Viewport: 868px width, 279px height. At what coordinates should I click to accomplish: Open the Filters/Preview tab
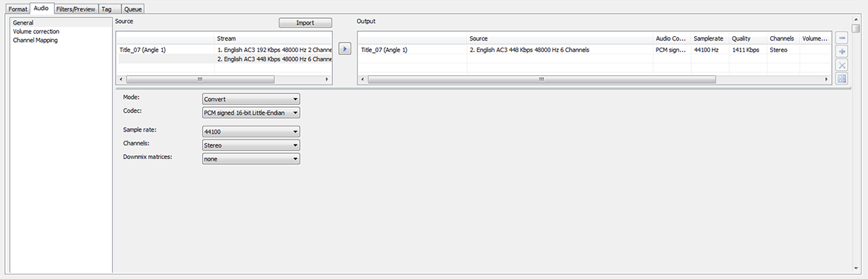(x=76, y=9)
